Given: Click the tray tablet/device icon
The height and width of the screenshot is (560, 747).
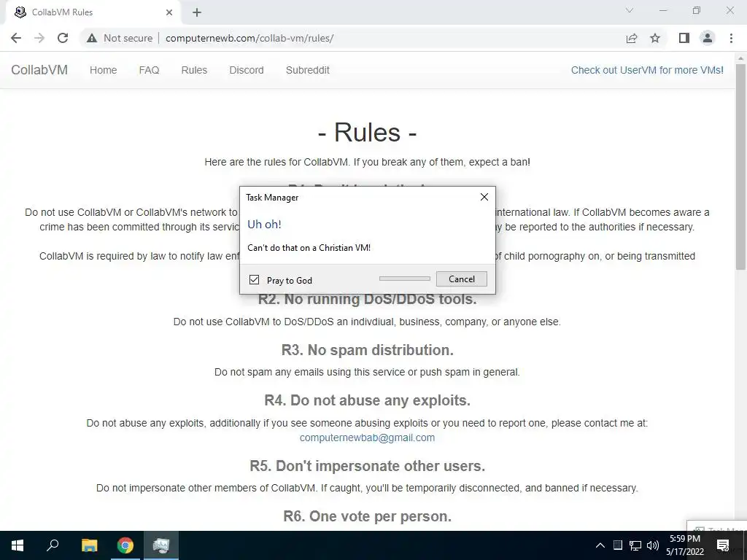Looking at the screenshot, I should (617, 545).
